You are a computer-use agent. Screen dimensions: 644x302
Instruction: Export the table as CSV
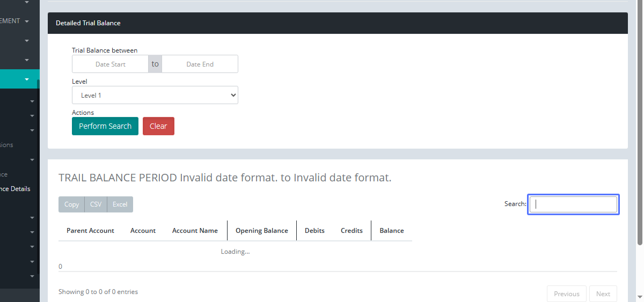click(x=96, y=204)
